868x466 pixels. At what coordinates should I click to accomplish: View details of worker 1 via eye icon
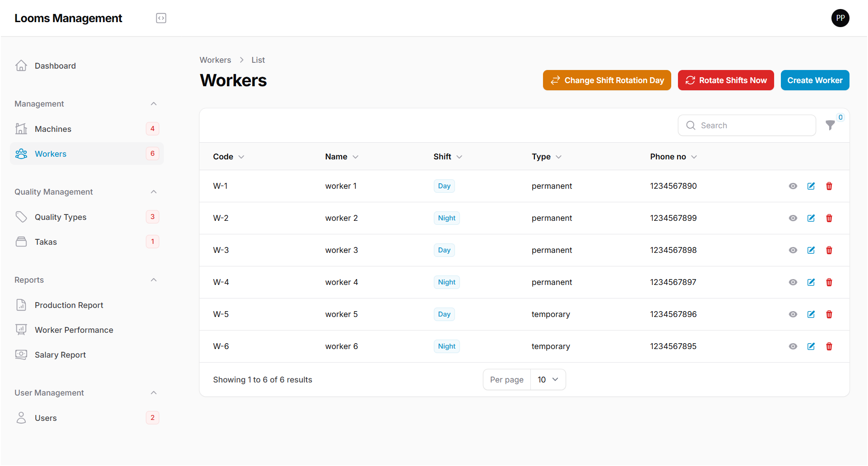[x=793, y=186]
